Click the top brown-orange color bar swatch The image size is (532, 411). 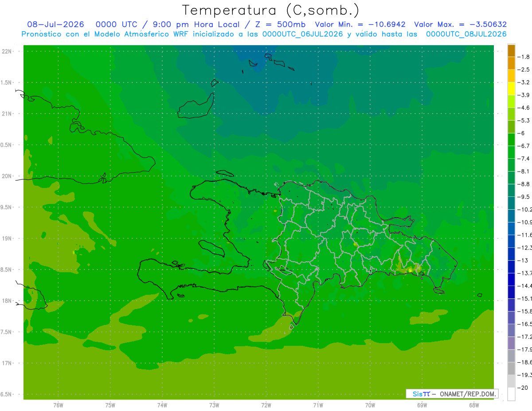coord(511,51)
